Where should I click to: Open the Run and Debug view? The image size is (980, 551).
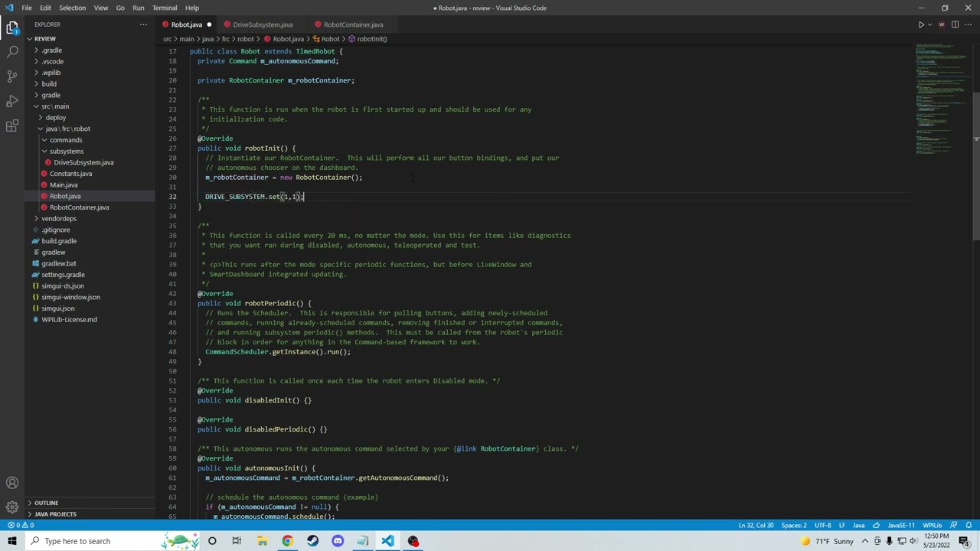click(12, 101)
